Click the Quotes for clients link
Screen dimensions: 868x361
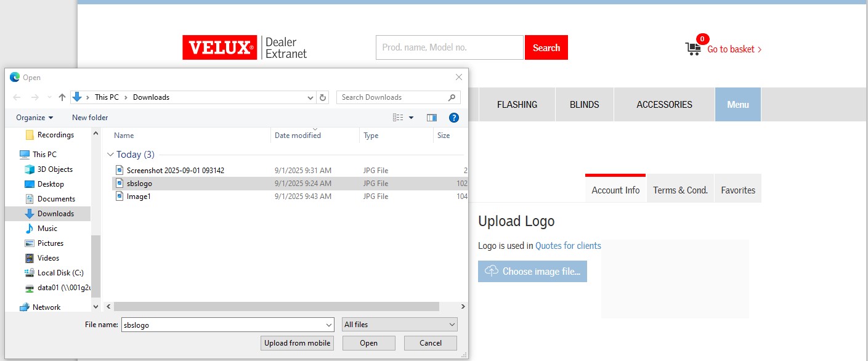(x=568, y=246)
